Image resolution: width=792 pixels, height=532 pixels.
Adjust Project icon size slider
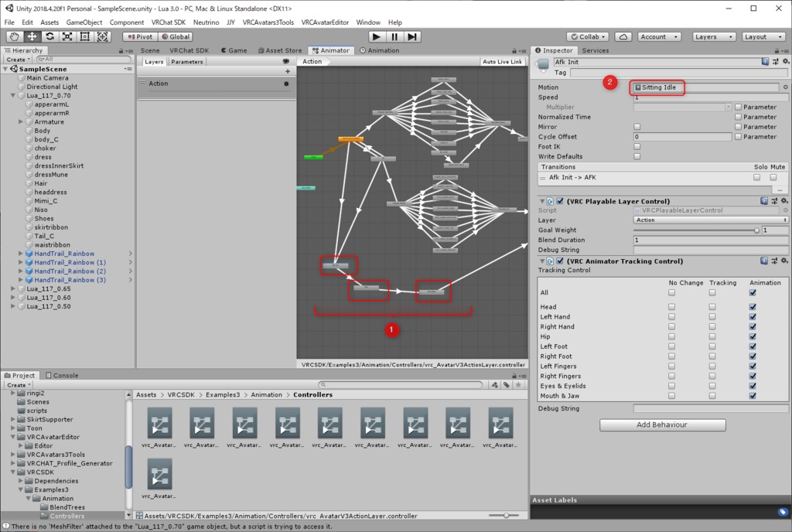pos(506,515)
